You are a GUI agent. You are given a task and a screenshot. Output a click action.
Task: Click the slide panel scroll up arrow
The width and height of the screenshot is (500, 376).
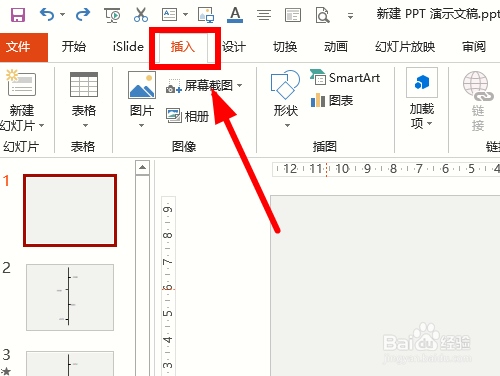click(x=142, y=167)
